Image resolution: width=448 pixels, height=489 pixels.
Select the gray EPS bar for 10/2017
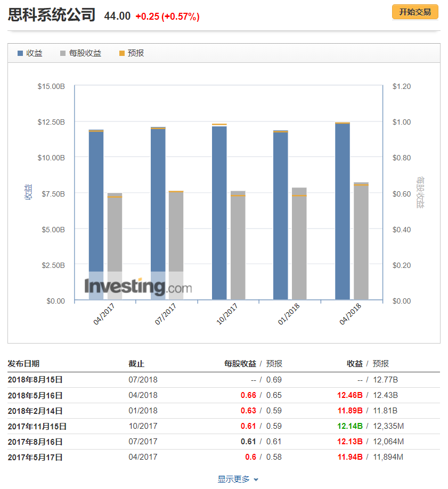click(238, 245)
